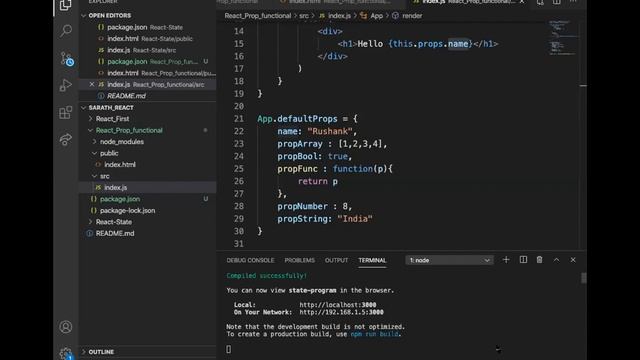Click line number 21 in the gutter
Screen dimensions: 640x360
[239, 119]
